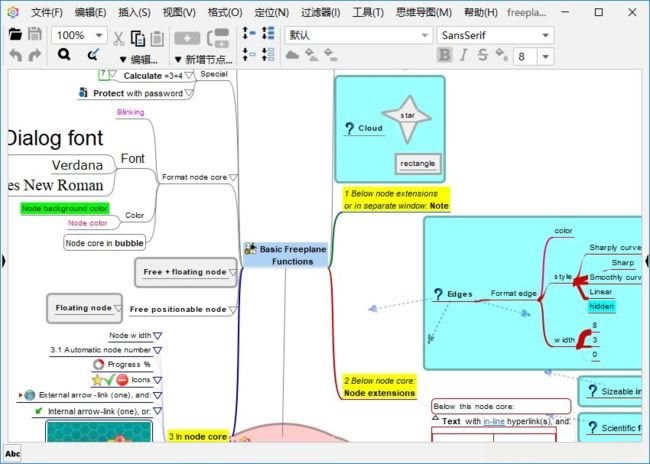This screenshot has height=464, width=650.
Task: Unfold the Calculate =3+4 node triangle
Action: coord(189,75)
